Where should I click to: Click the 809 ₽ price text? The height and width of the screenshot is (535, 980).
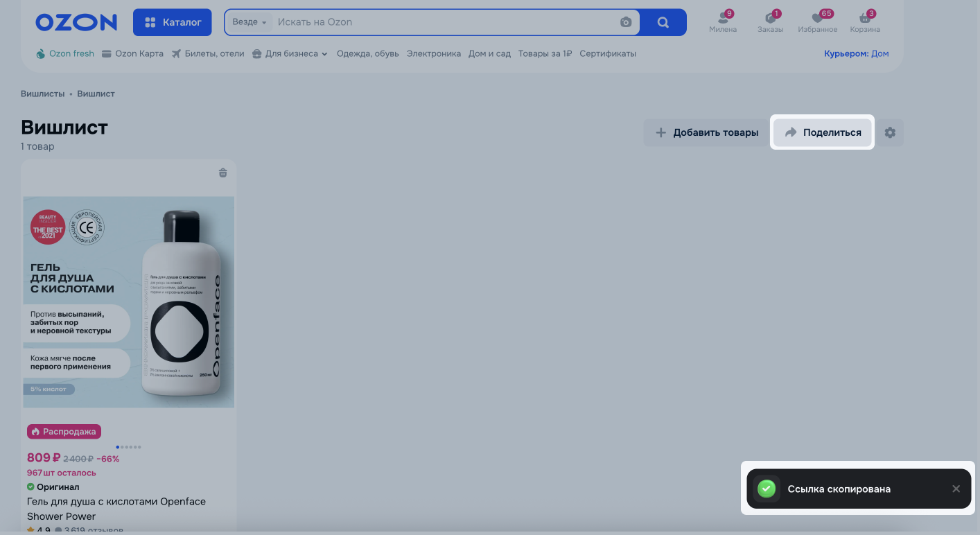(x=43, y=457)
